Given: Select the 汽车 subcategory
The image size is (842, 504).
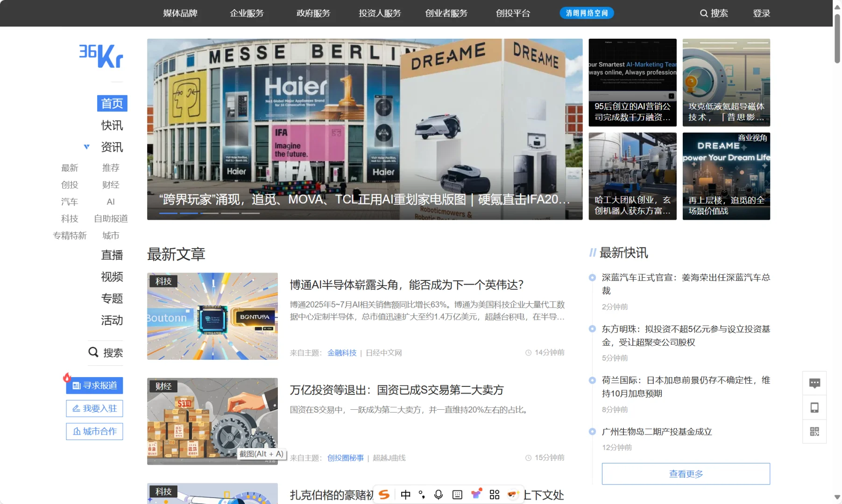Looking at the screenshot, I should [70, 202].
